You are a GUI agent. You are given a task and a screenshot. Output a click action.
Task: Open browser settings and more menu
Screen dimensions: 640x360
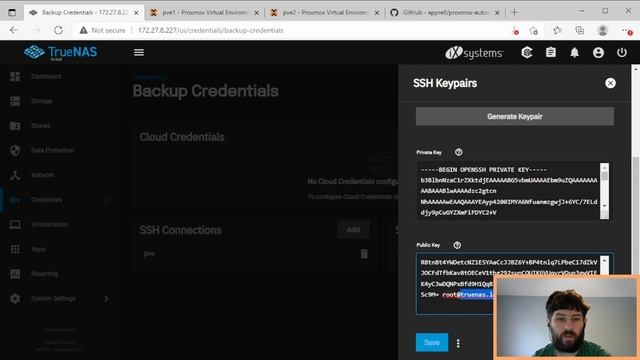pos(627,30)
